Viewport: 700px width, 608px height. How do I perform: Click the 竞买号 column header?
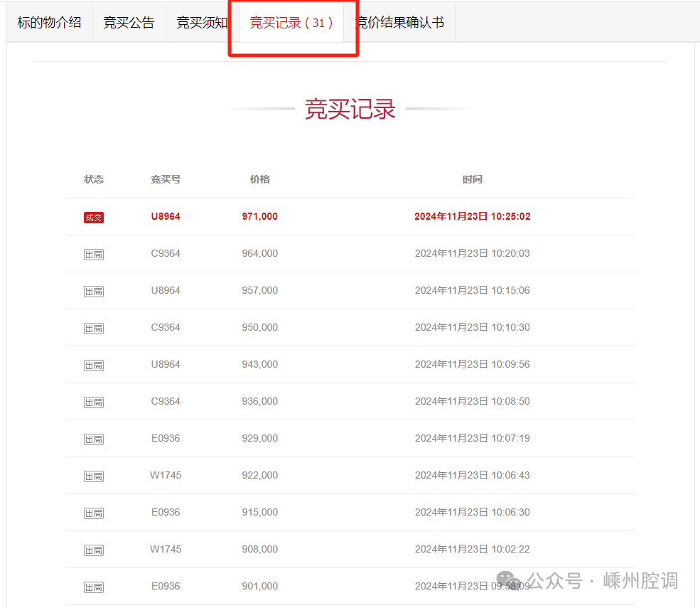[166, 179]
